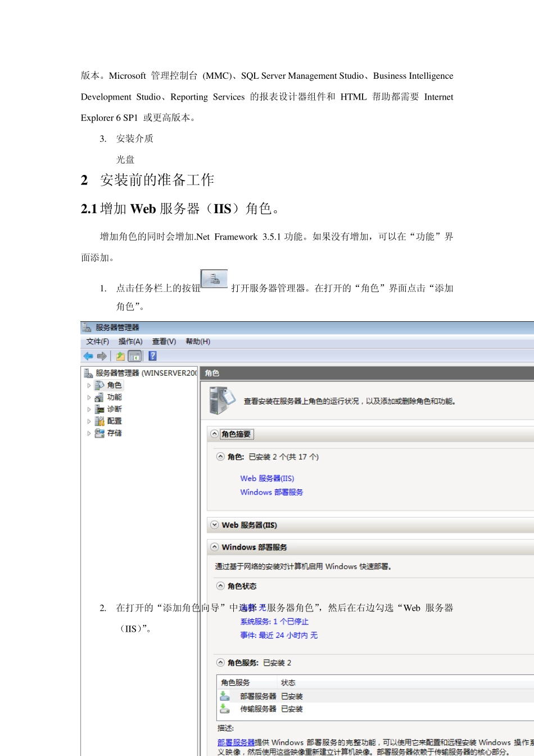
Task: Open the 帮助(H) menu
Action: 198,341
